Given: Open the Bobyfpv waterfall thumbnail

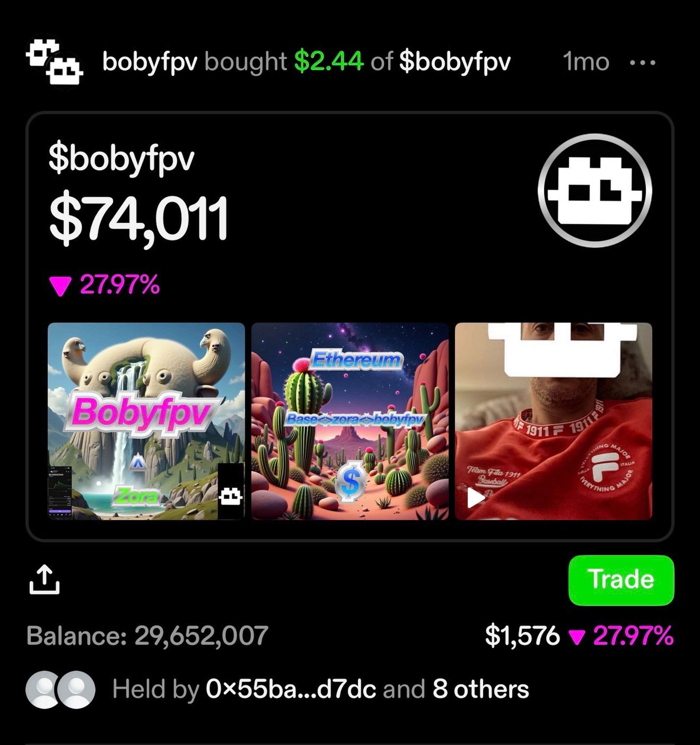Looking at the screenshot, I should (x=146, y=421).
